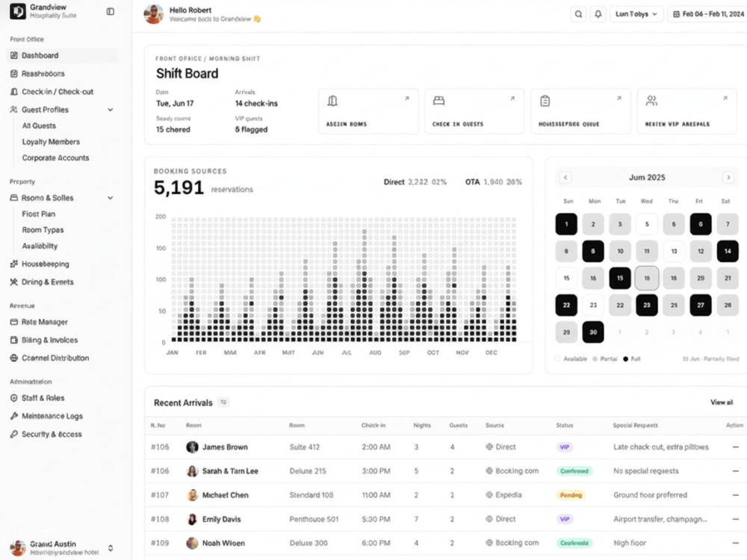The image size is (747, 560).
Task: Select Loyalty Members sub-item
Action: tap(51, 142)
